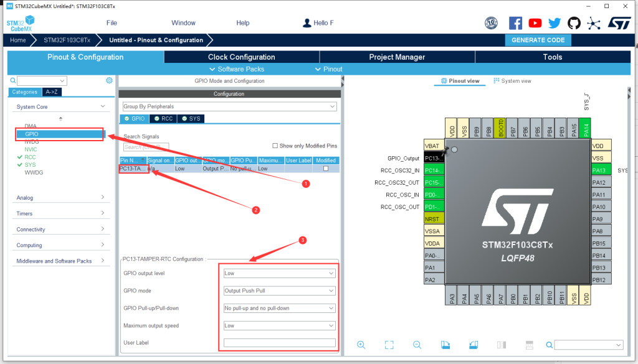Select NVIC in System Core list
638x364 pixels.
click(x=31, y=149)
